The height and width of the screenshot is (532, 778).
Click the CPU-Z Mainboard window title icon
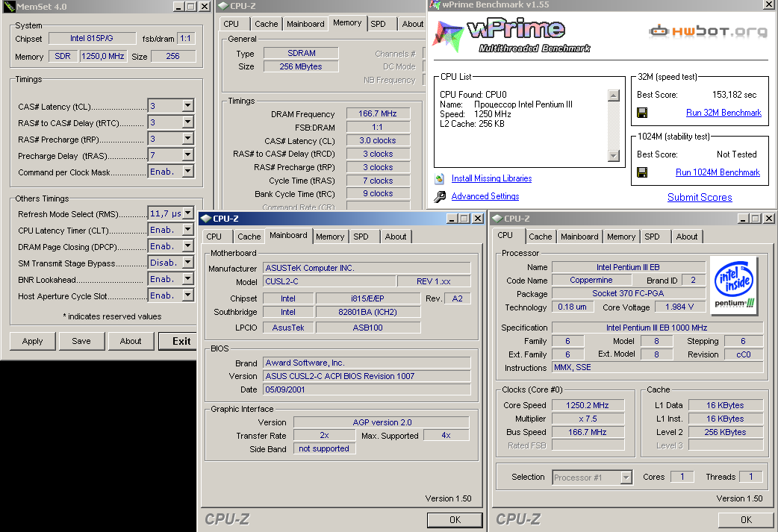click(x=206, y=219)
